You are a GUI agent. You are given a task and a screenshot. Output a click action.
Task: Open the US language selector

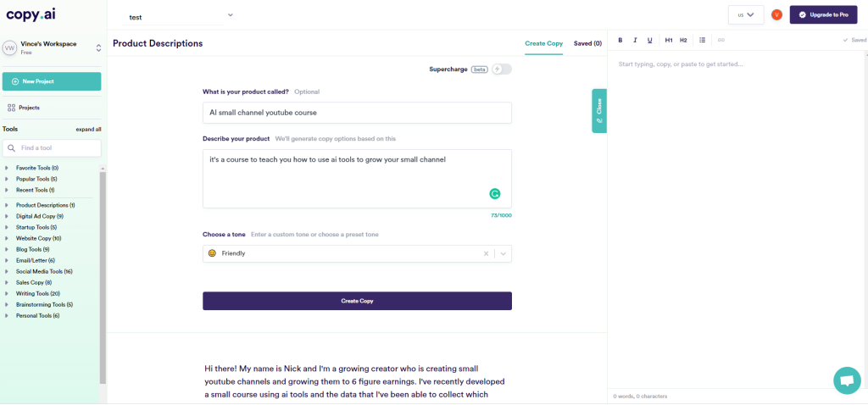coord(746,15)
